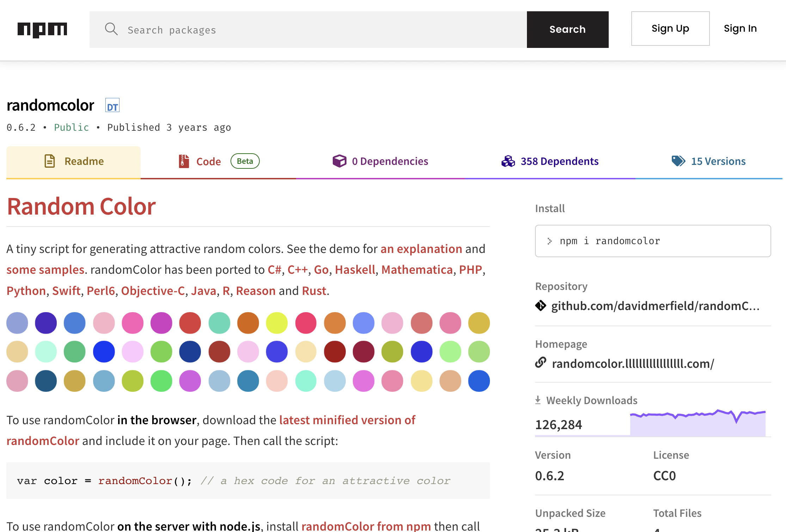Click the magnifying glass search icon

[111, 29]
